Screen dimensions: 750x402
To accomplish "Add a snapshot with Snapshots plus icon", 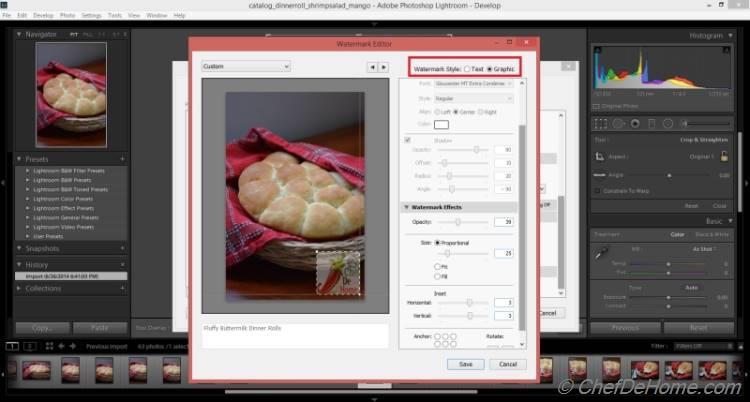I will click(122, 248).
